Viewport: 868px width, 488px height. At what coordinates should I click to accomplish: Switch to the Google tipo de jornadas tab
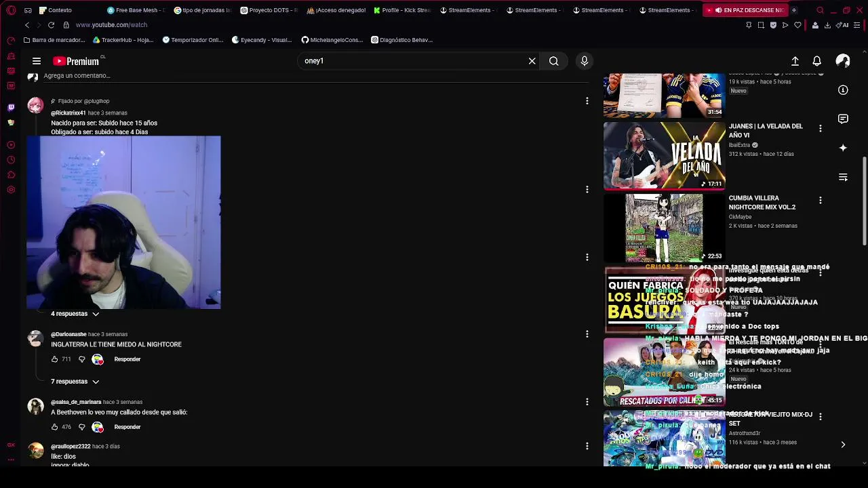coord(203,10)
